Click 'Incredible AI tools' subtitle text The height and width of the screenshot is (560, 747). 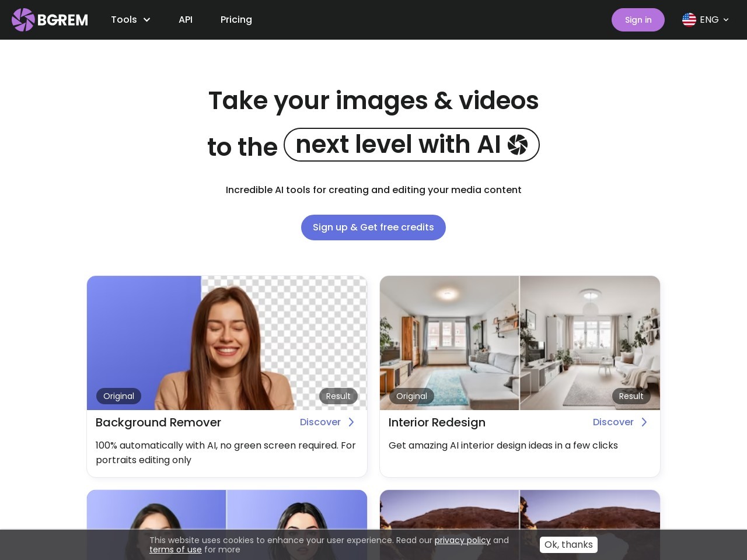pyautogui.click(x=373, y=190)
